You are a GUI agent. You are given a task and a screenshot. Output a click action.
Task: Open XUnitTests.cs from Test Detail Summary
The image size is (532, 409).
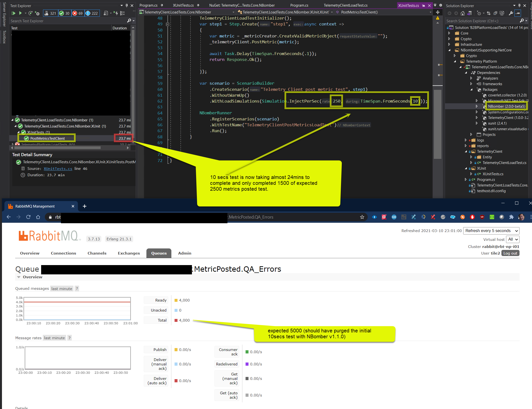(x=58, y=168)
